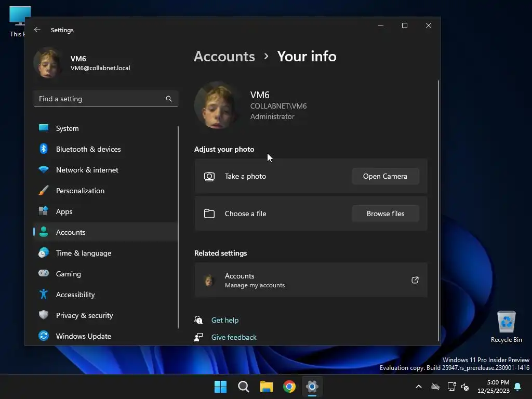
Task: Open File Explorer from taskbar
Action: tap(267, 387)
